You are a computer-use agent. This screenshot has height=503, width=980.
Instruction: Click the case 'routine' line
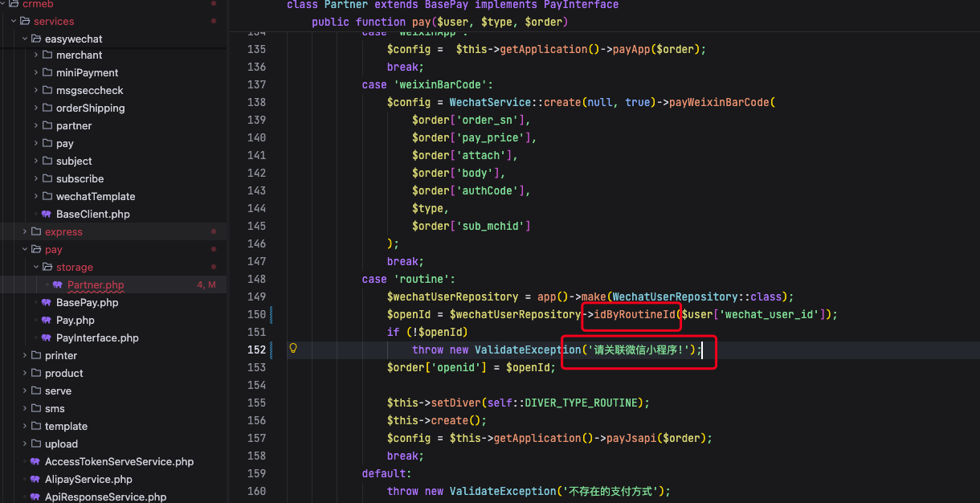pyautogui.click(x=409, y=279)
